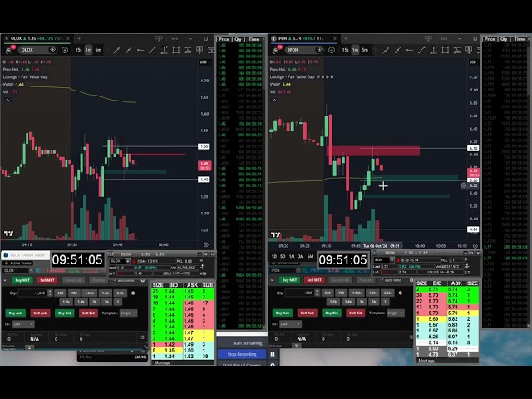Viewport: 532px width, 399px height.
Task: Open quantity presets gear in IPDN Active Trader
Action: pos(400,293)
